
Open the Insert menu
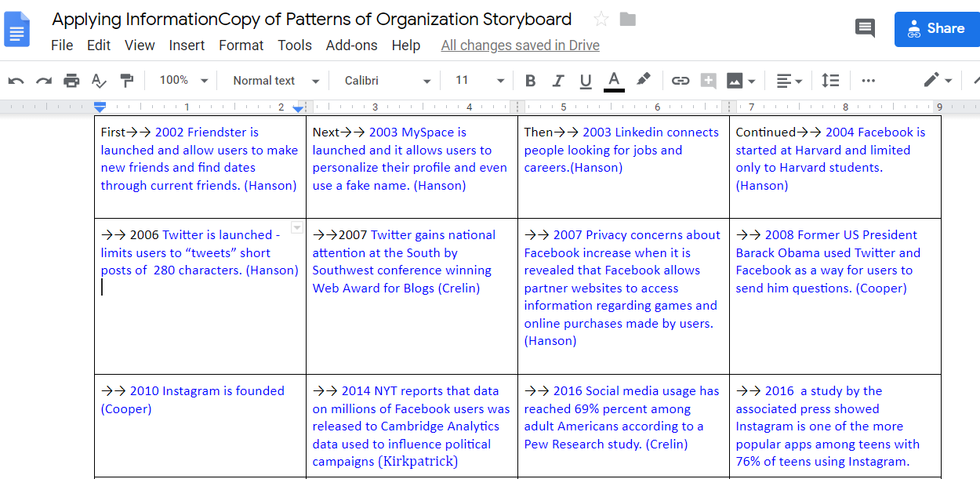[187, 45]
